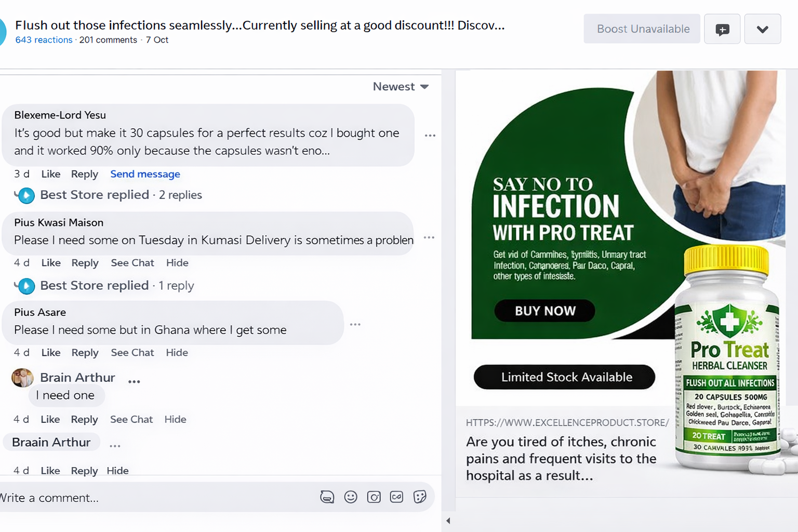Expand the chevron dropdown in the post header
The width and height of the screenshot is (798, 532).
[762, 29]
